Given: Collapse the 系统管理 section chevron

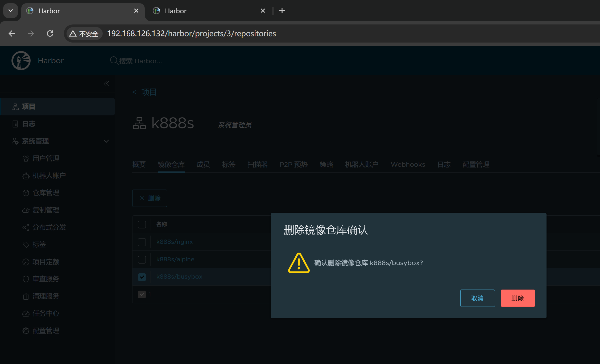Looking at the screenshot, I should (x=106, y=141).
